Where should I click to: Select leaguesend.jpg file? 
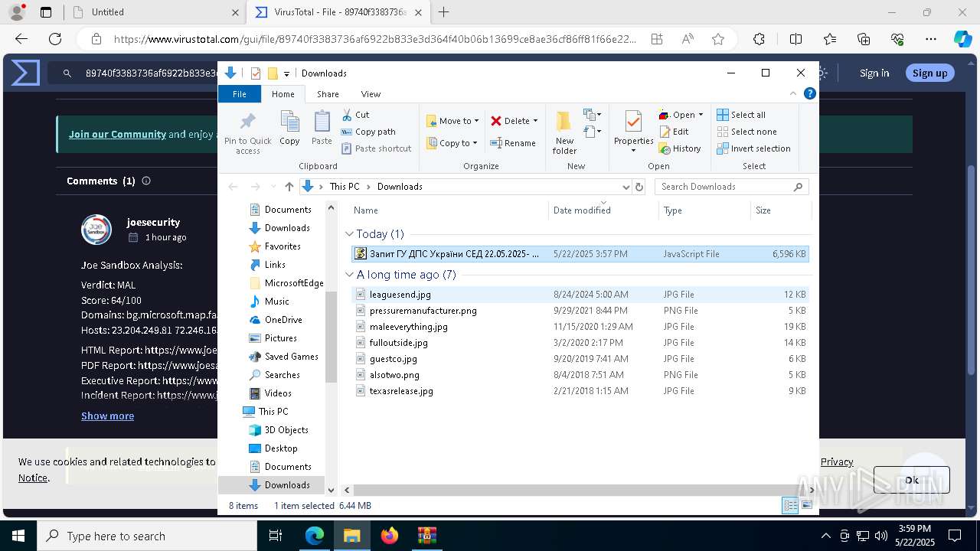click(400, 295)
